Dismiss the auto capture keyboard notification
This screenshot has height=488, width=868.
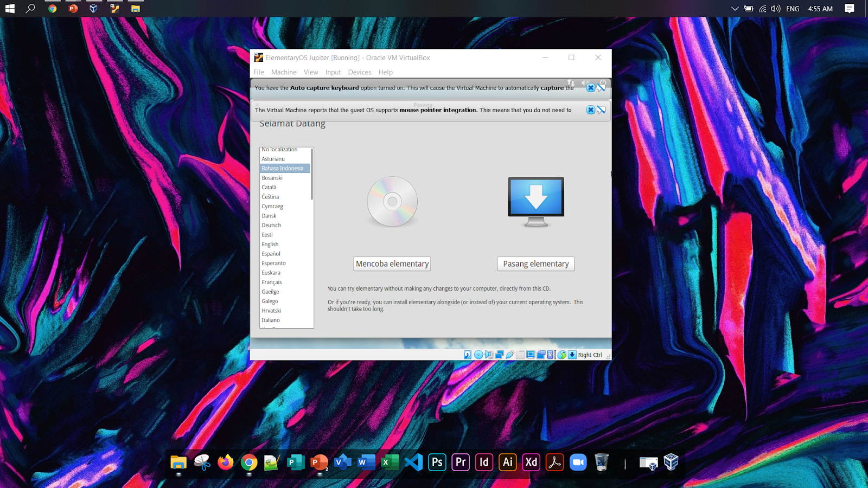pos(591,88)
